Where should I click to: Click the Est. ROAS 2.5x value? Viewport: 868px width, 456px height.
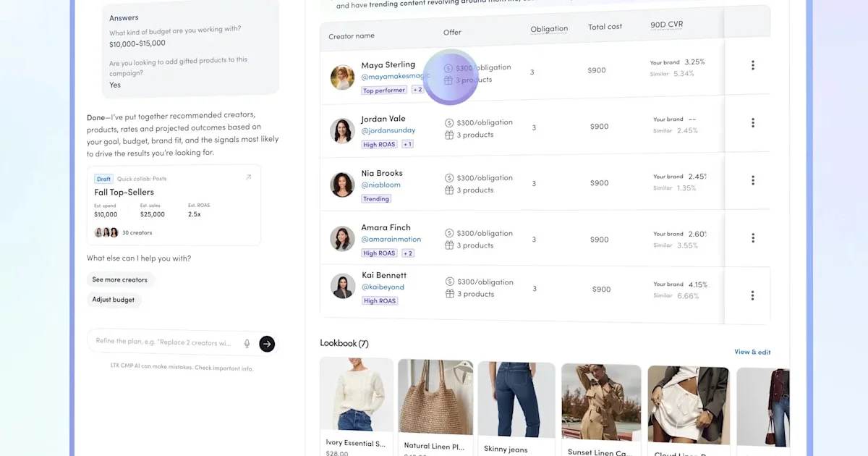click(195, 214)
